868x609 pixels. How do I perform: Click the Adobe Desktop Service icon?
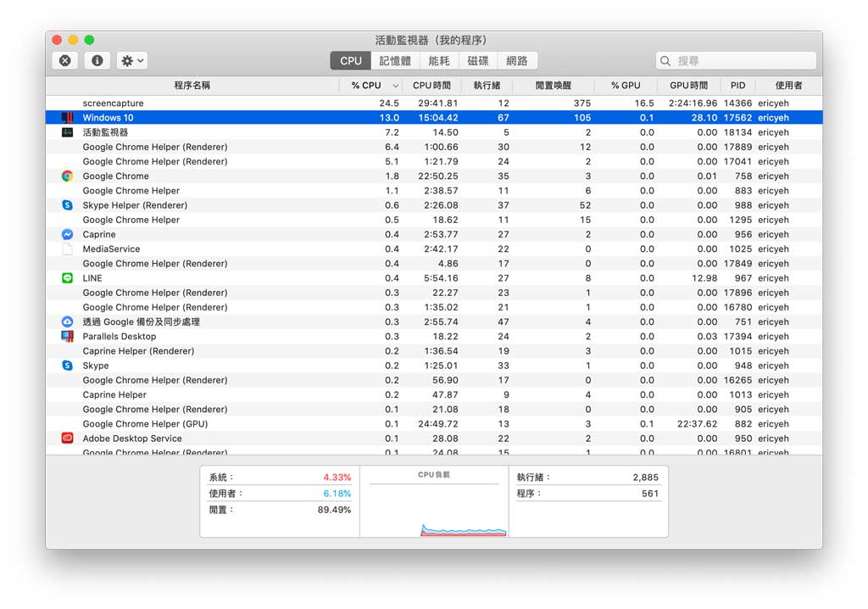(67, 439)
